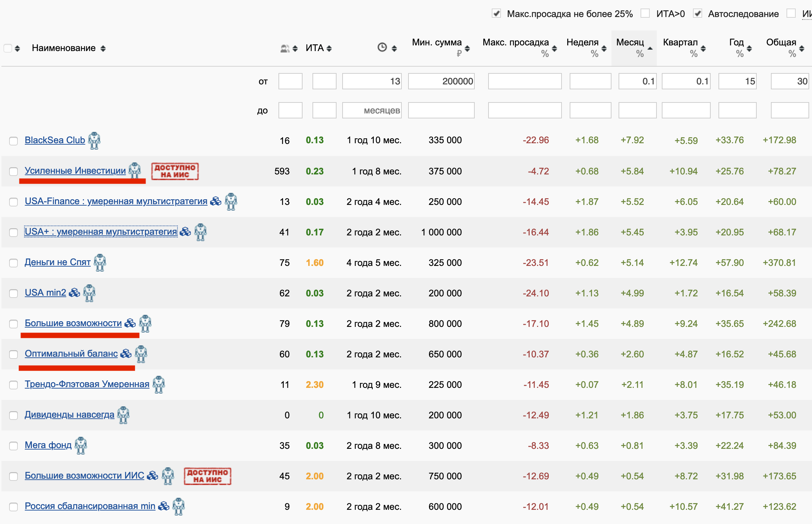Viewport: 812px width, 524px height.
Task: Click the cubes icon beside Большие возможности ИИС
Action: click(x=152, y=476)
